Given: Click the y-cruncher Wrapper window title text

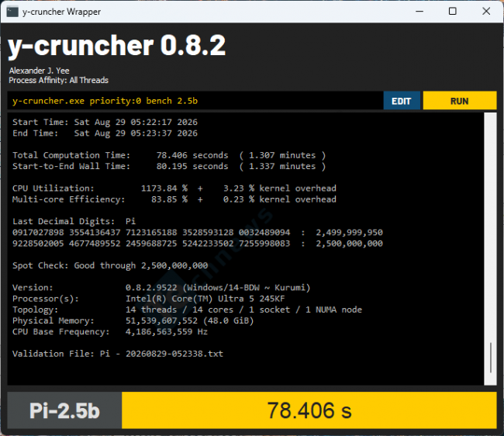Looking at the screenshot, I should (x=61, y=12).
